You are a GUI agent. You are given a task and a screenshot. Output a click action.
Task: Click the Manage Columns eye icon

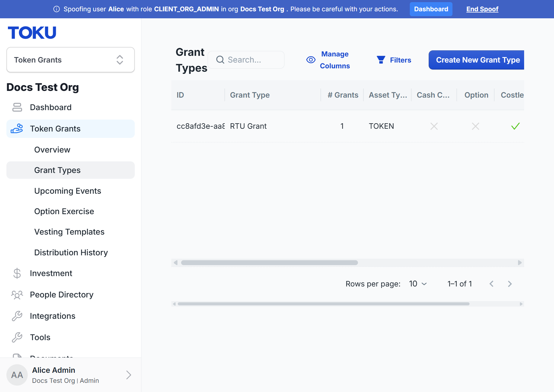click(311, 60)
